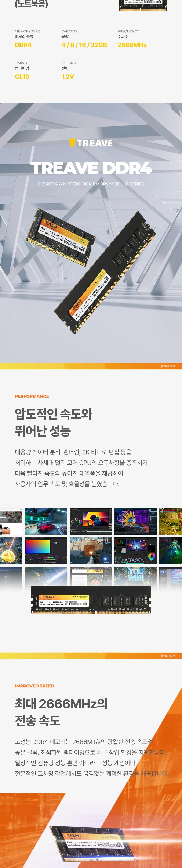
Task: Select the 'MEMORY TYPE' label
Action: coord(27,31)
